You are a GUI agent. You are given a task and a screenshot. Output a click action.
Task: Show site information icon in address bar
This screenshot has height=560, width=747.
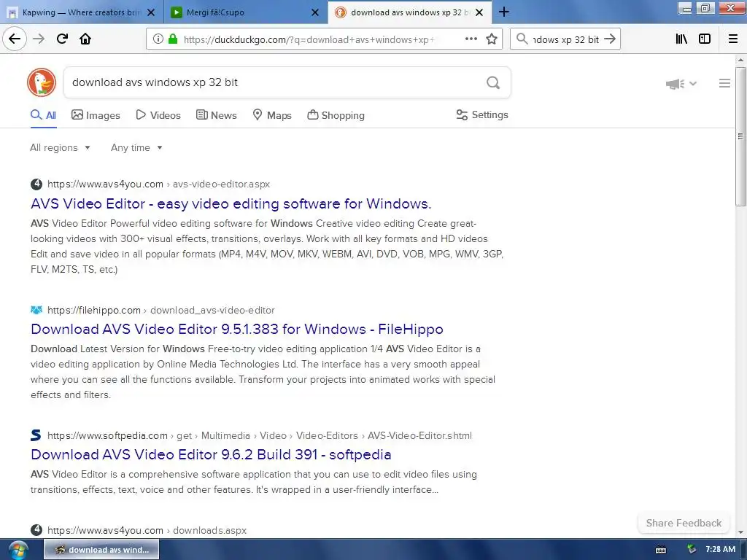(158, 39)
